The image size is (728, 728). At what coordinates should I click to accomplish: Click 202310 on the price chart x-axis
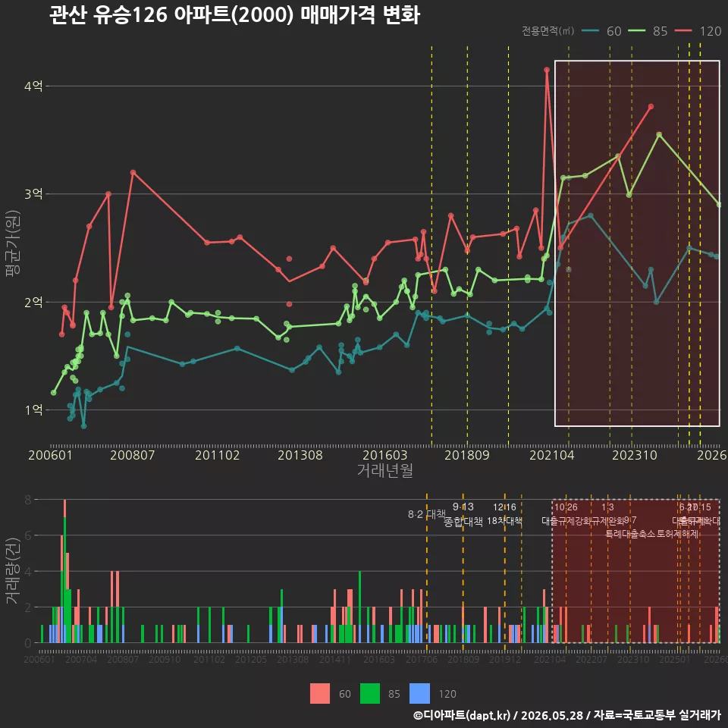[635, 455]
